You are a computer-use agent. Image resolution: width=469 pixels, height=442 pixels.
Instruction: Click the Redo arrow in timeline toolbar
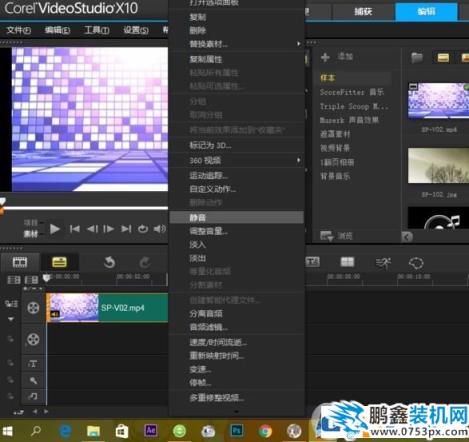point(145,263)
